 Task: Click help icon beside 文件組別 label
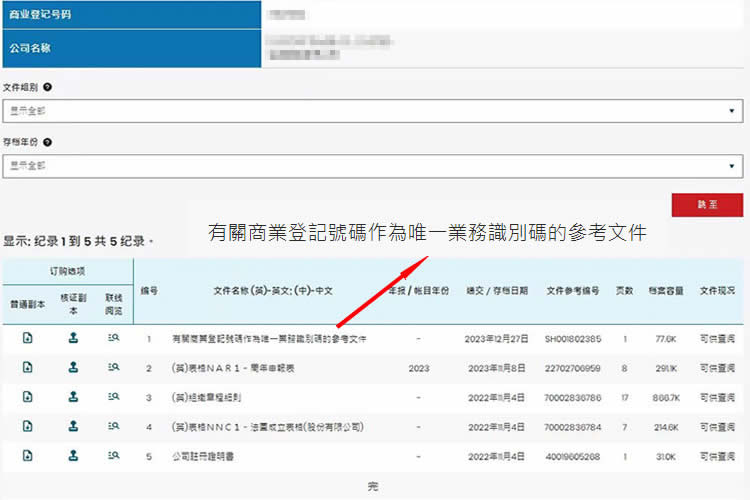click(47, 88)
